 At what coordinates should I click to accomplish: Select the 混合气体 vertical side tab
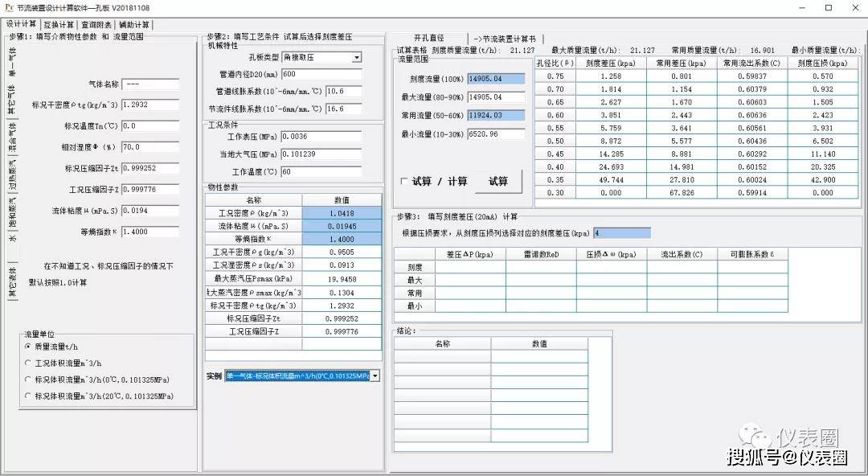[12, 138]
